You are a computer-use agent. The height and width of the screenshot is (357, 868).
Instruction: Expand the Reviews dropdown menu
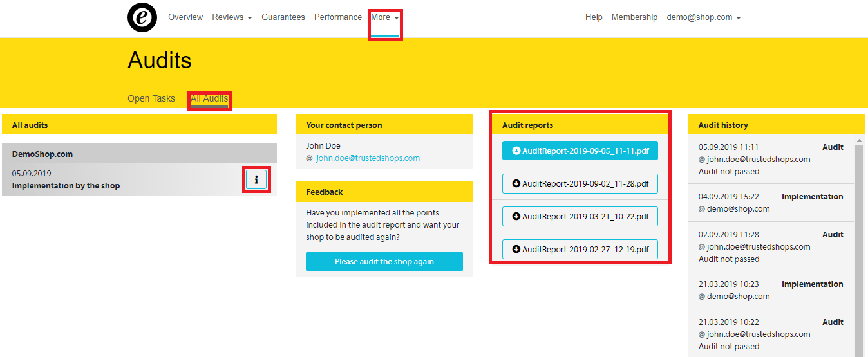232,17
